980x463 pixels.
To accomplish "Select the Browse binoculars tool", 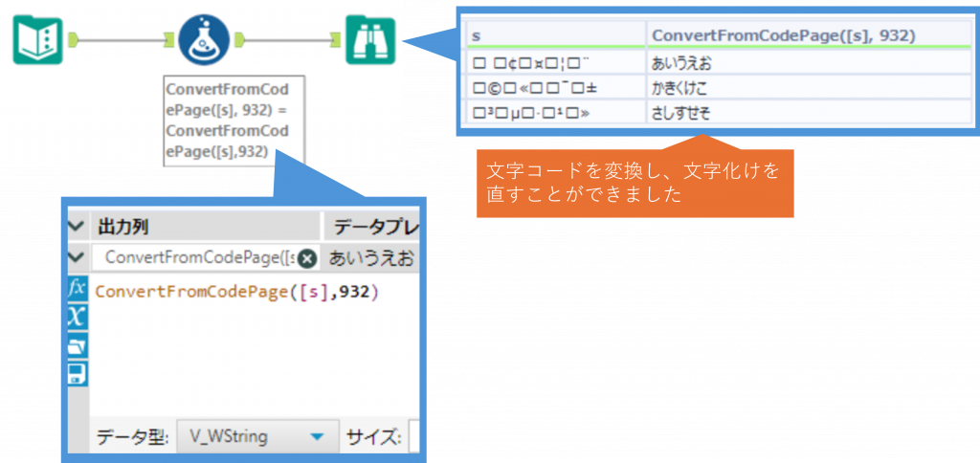I will [369, 40].
